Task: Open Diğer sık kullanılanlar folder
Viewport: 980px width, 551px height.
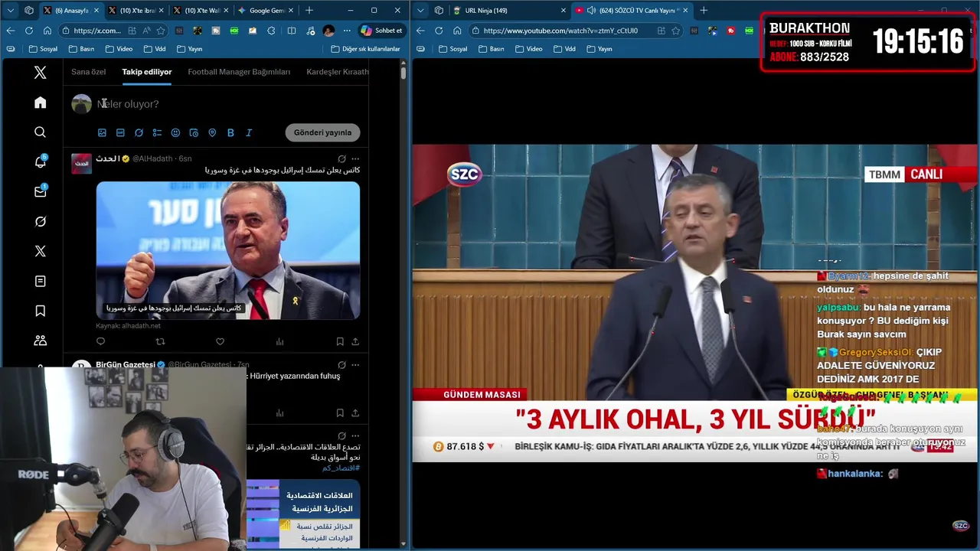Action: pos(366,49)
